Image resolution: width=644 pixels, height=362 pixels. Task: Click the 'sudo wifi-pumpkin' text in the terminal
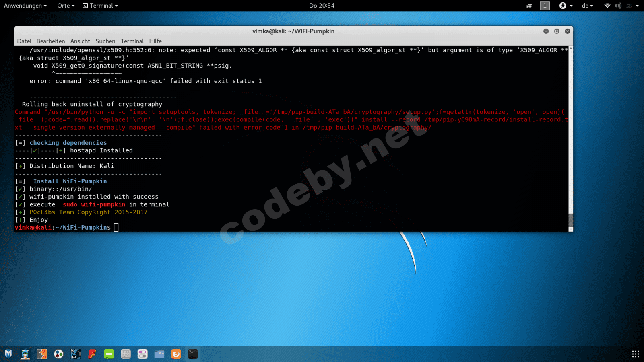pyautogui.click(x=94, y=204)
